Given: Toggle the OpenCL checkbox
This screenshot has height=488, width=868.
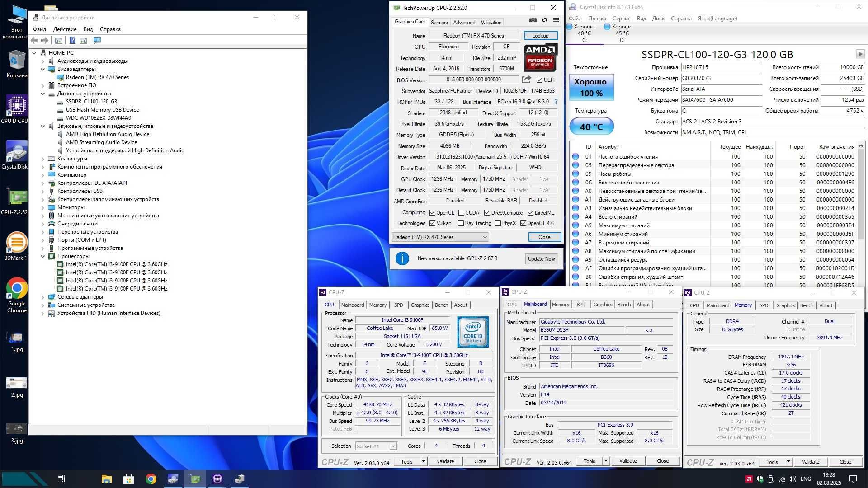Looking at the screenshot, I should pos(432,213).
